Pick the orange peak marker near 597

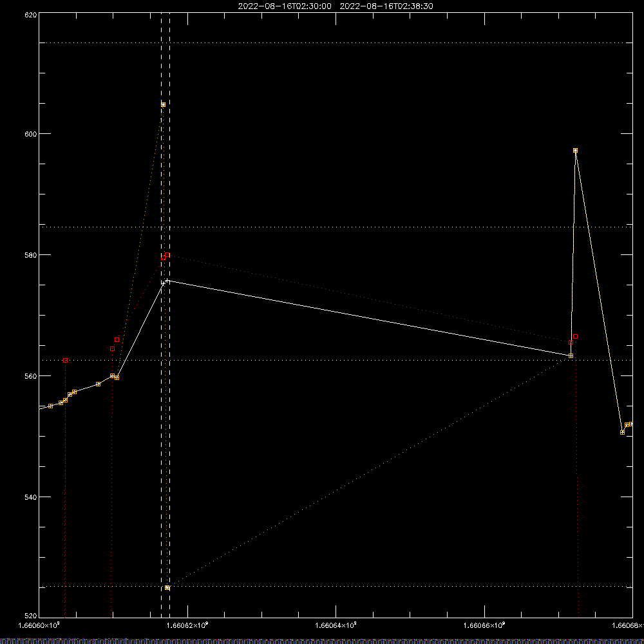pos(575,150)
